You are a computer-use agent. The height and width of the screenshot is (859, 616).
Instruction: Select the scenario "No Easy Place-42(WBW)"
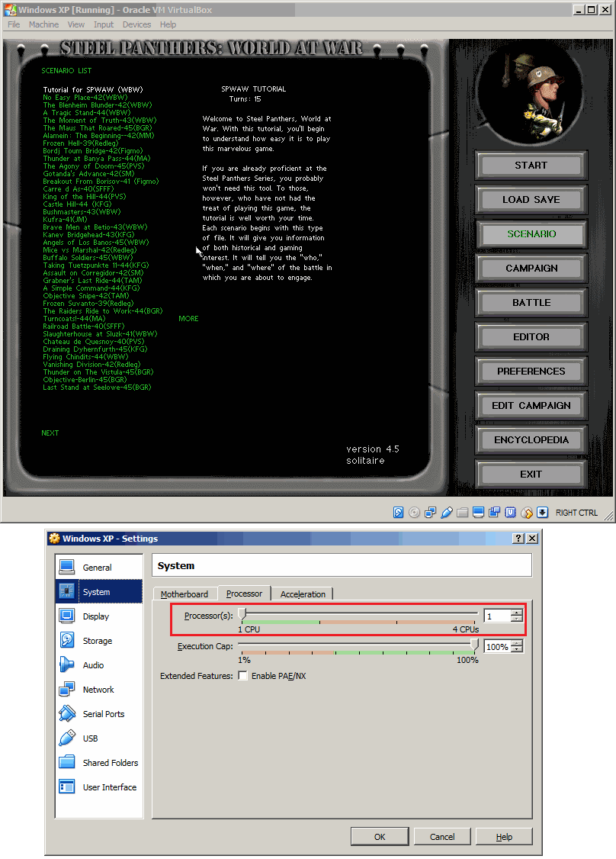[x=85, y=97]
